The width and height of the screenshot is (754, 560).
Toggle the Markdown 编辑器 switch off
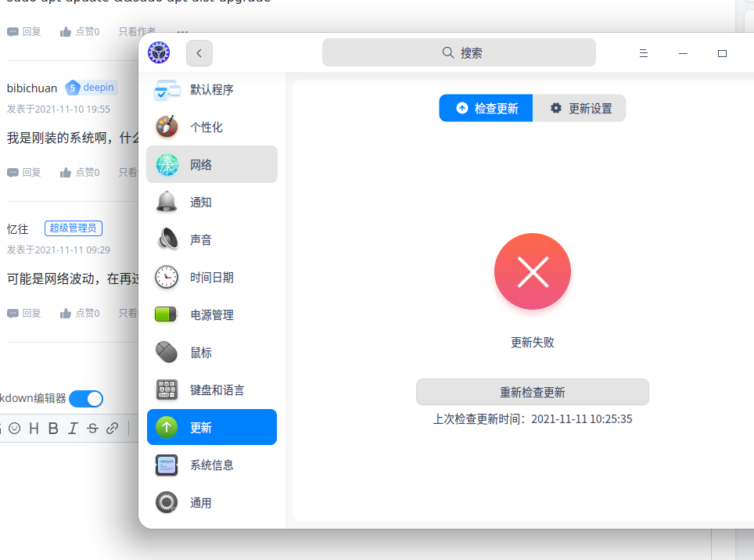coord(85,398)
